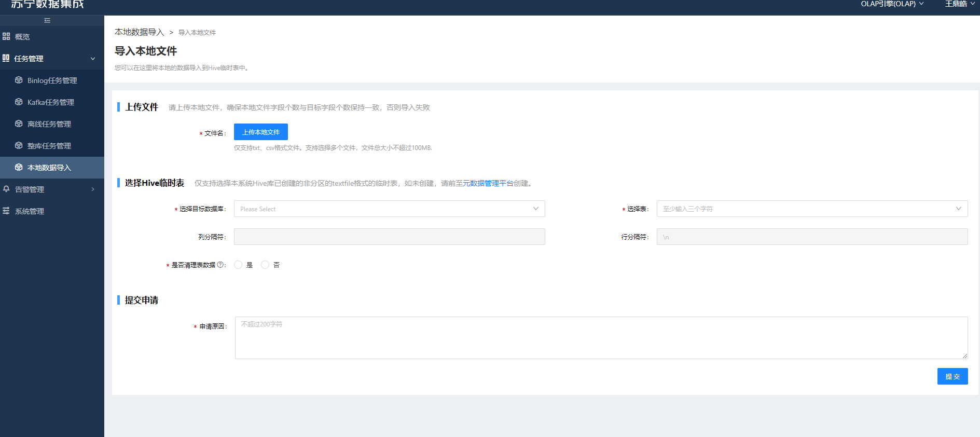Click the cube icon beside 离线任务管理
The width and height of the screenshot is (980, 437).
pos(19,124)
